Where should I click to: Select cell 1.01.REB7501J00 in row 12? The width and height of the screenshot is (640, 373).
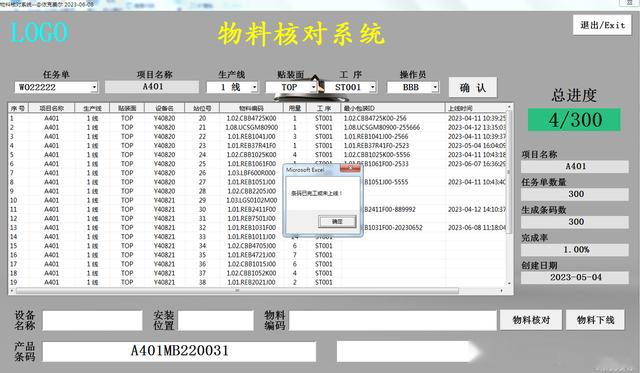click(251, 218)
